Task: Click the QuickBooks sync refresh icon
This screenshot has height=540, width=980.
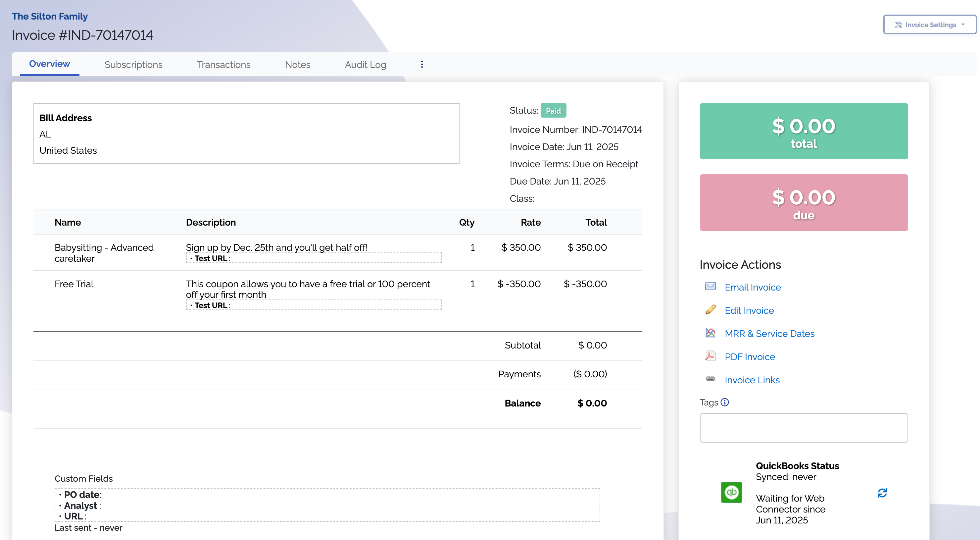Action: [882, 493]
